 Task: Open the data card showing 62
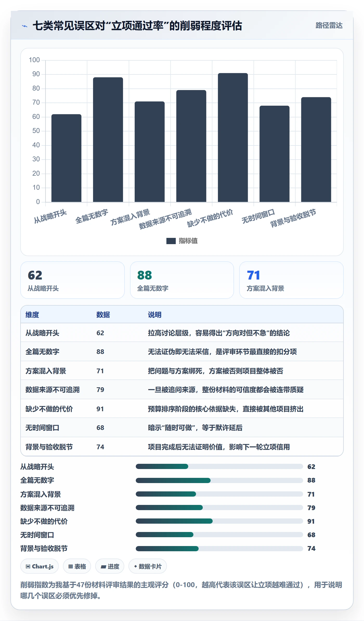(73, 280)
